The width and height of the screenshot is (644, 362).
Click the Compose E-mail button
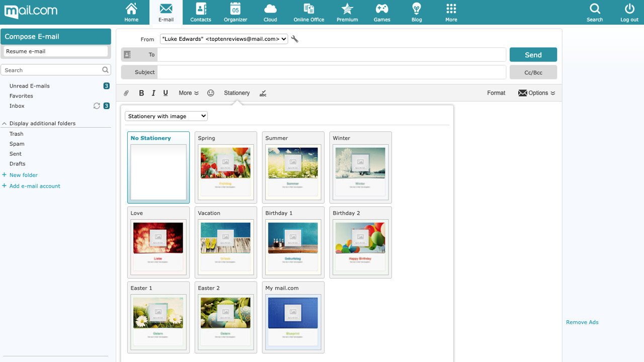point(56,36)
